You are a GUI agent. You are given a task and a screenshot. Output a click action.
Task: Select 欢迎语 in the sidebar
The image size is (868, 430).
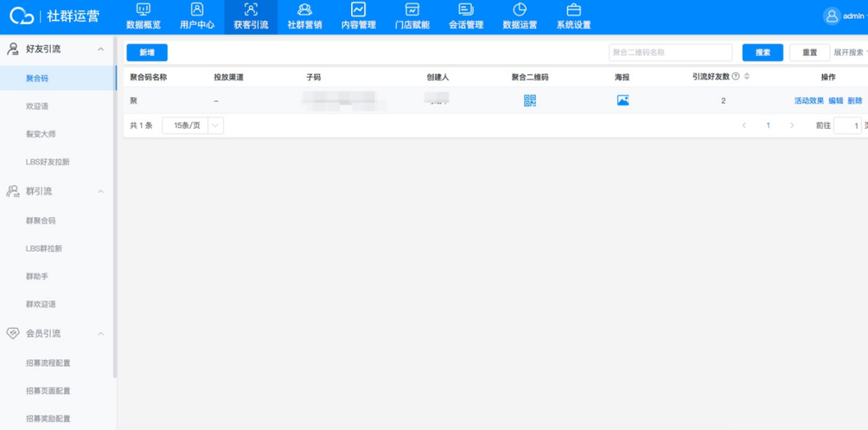click(x=37, y=106)
